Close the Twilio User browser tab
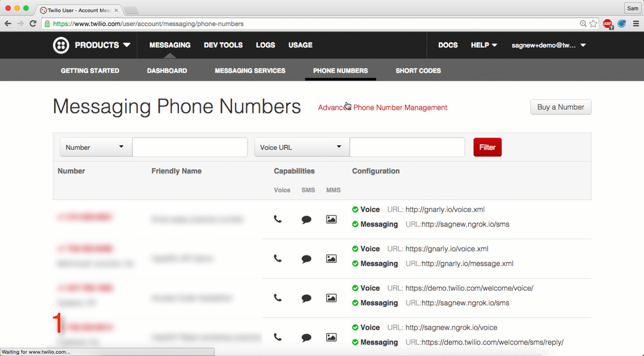This screenshot has width=644, height=356. tap(116, 10)
